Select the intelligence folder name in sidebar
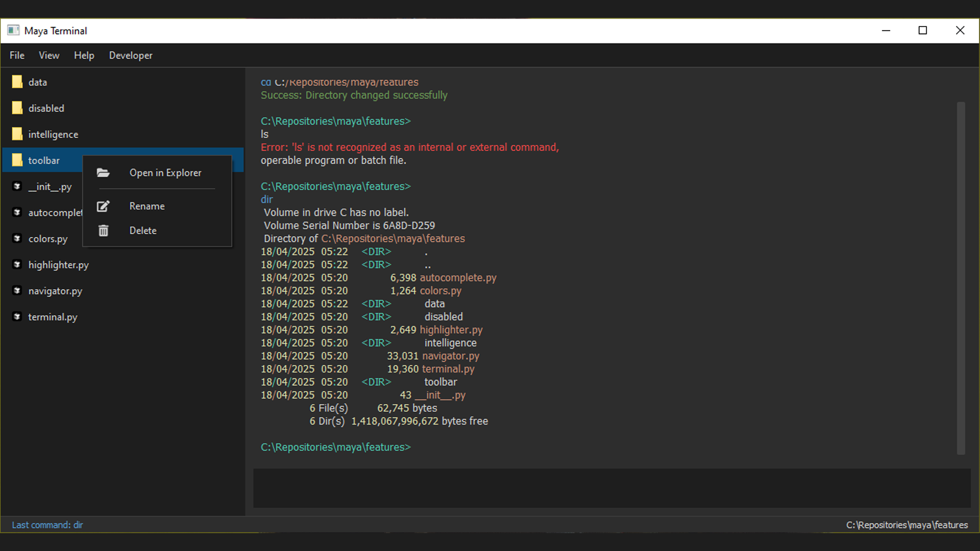 pos(53,135)
